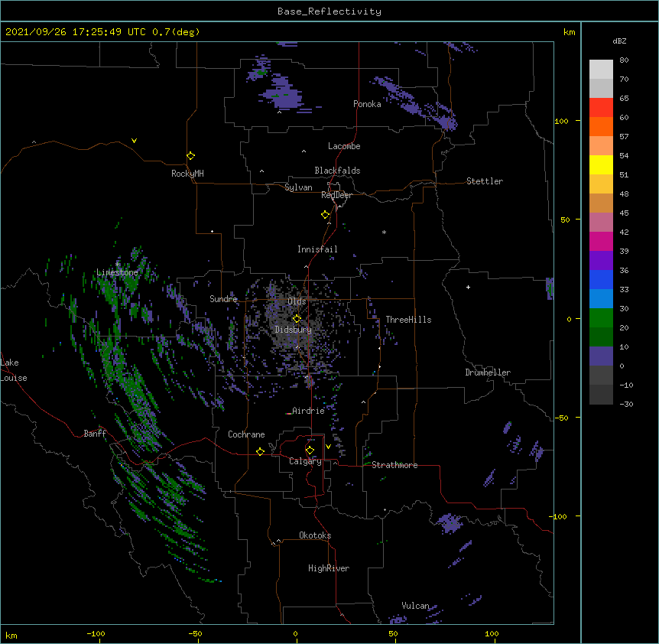This screenshot has width=659, height=644.
Task: Click the Sylvan label
Action: [x=298, y=187]
